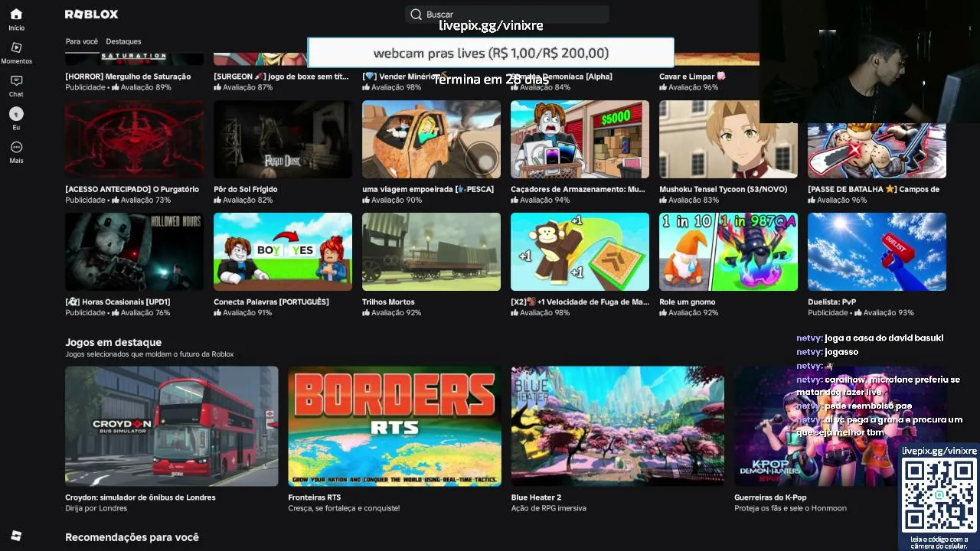
Task: Click the "[HORROR] Mergulho de Saturação" title
Action: (128, 77)
